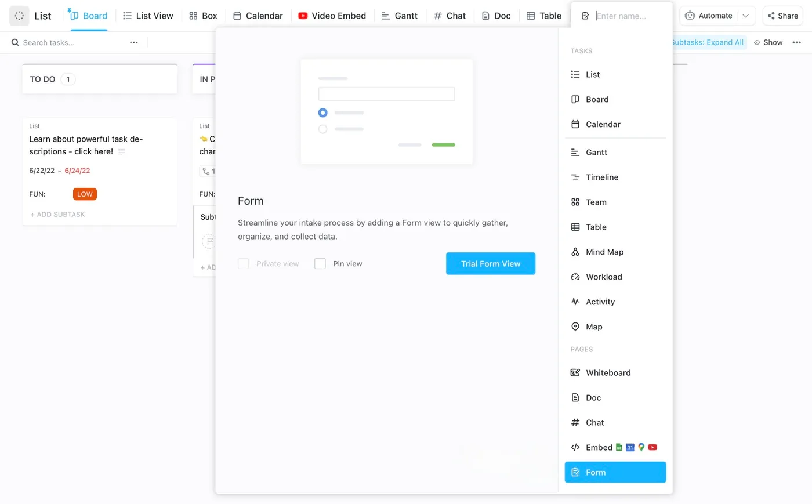Select Workload view option
This screenshot has height=504, width=812.
615,277
